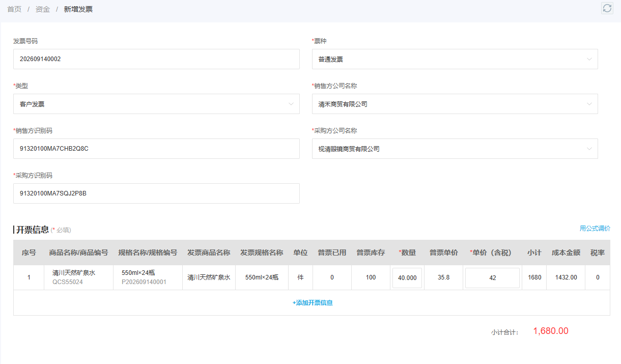Click 普票单价 cell value 35.8
Viewport: 621px width, 364px height.
click(x=443, y=277)
